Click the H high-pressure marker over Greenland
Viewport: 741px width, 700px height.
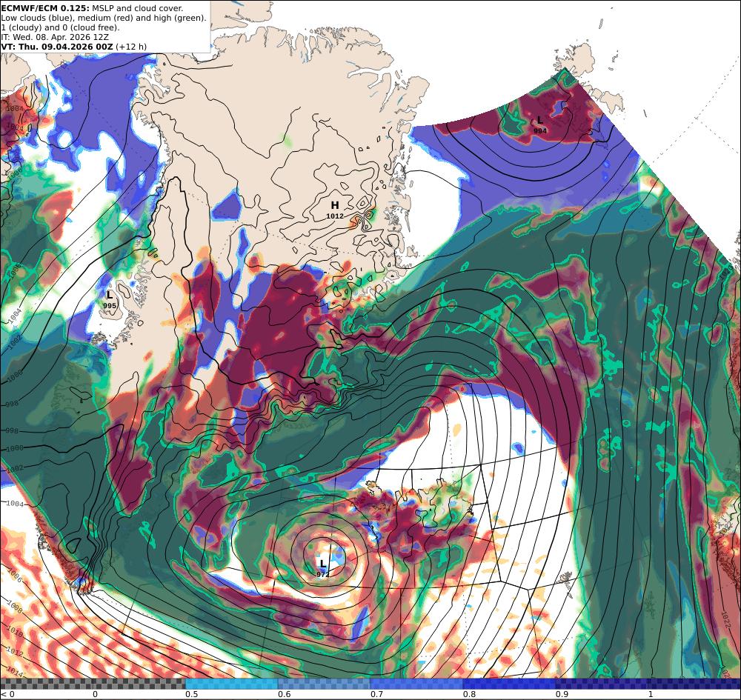coord(335,205)
